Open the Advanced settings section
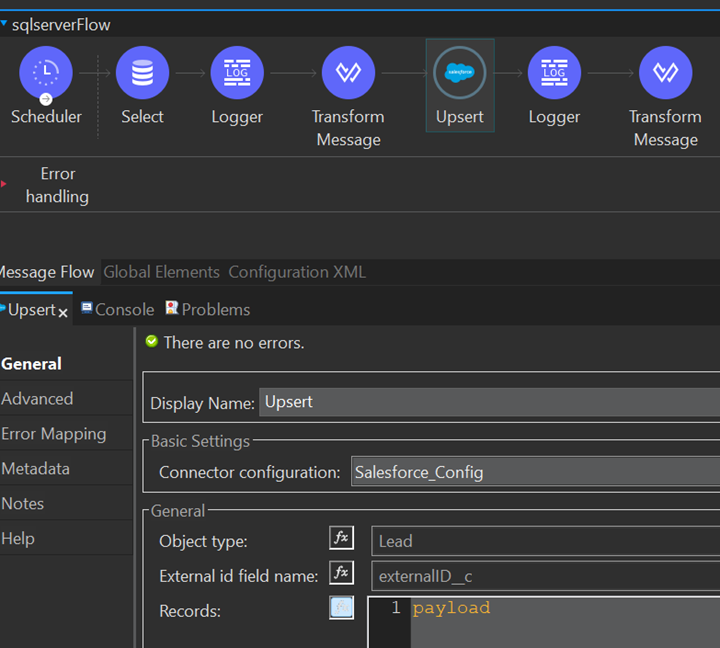Image resolution: width=720 pixels, height=648 pixels. [37, 398]
